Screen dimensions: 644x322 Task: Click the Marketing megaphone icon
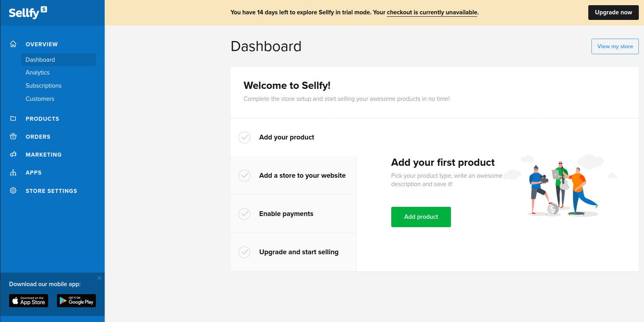[13, 154]
